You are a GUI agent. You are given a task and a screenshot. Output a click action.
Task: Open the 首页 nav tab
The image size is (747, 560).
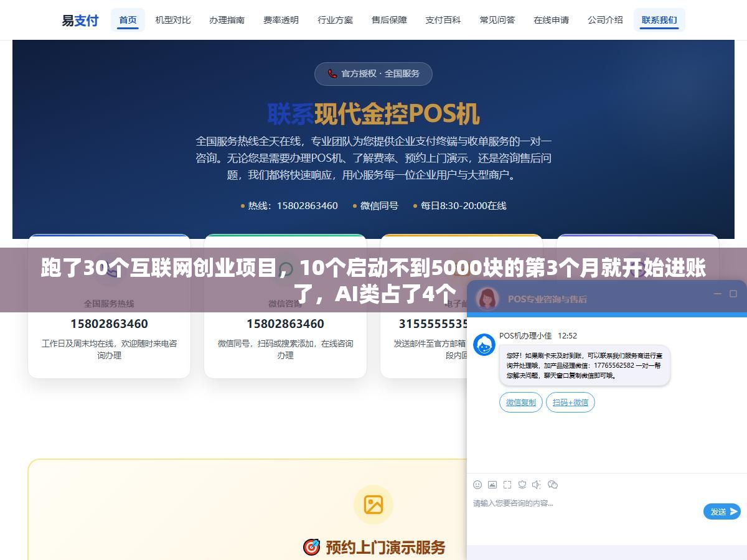tap(128, 20)
